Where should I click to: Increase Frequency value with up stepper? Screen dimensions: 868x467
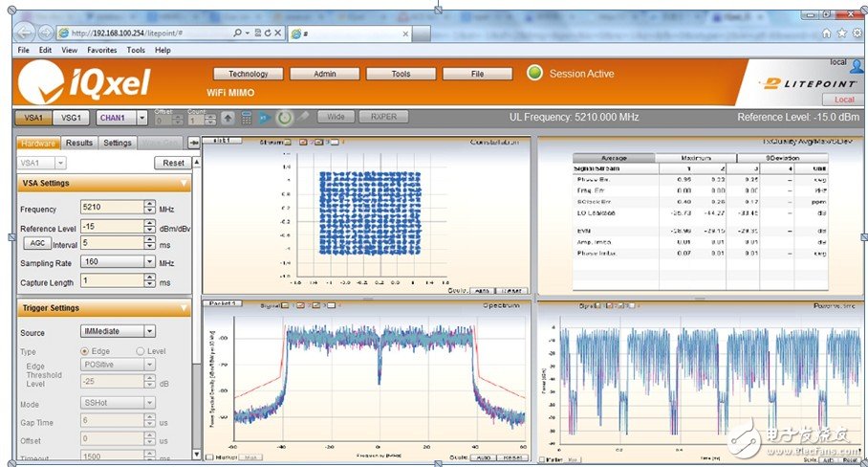point(150,204)
